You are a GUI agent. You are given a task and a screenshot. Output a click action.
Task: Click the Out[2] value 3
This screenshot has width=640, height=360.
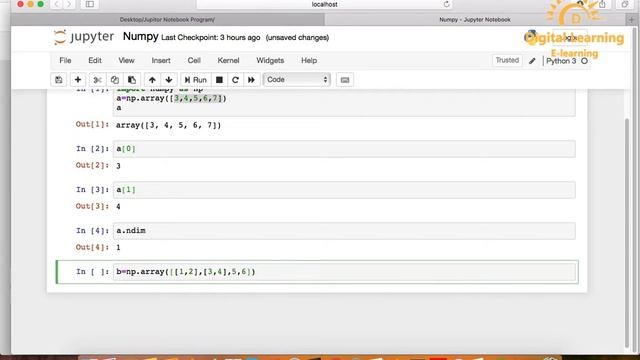pyautogui.click(x=118, y=166)
